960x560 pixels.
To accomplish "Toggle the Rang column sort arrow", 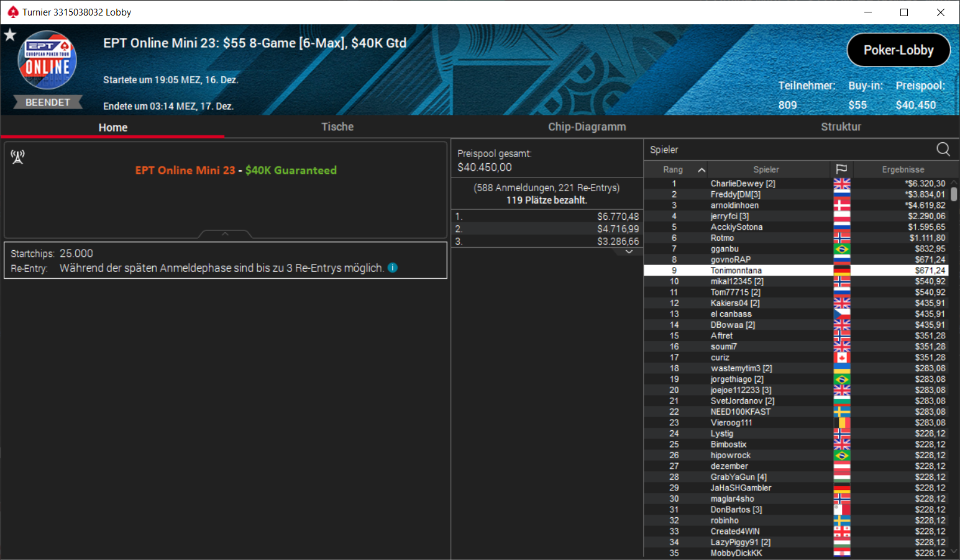I will [702, 169].
